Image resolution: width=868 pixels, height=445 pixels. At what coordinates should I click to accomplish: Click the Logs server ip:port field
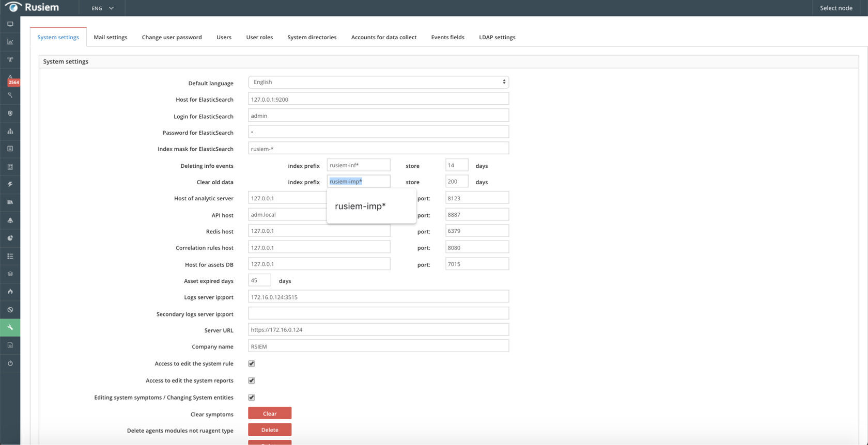click(378, 297)
